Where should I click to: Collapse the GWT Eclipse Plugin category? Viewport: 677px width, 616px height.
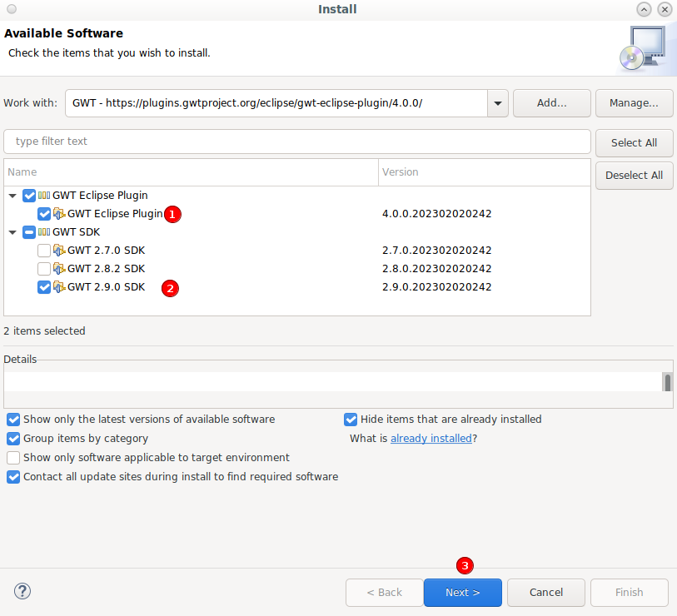click(12, 196)
